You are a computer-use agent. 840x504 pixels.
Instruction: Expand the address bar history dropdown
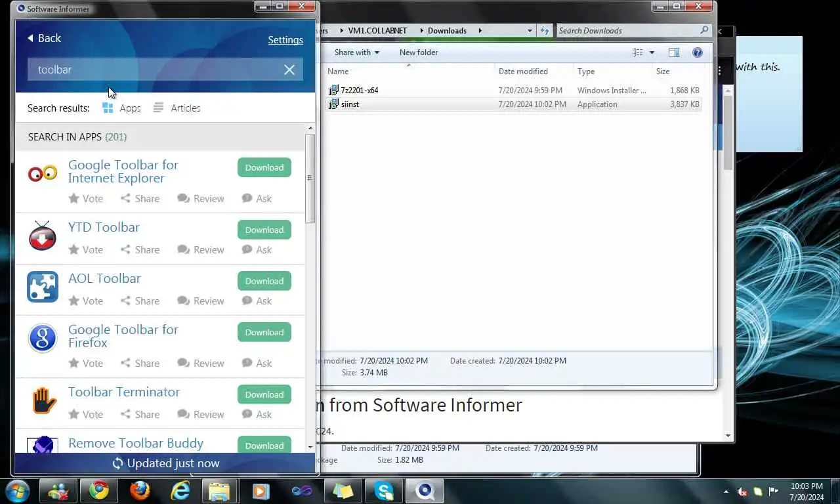tap(530, 31)
